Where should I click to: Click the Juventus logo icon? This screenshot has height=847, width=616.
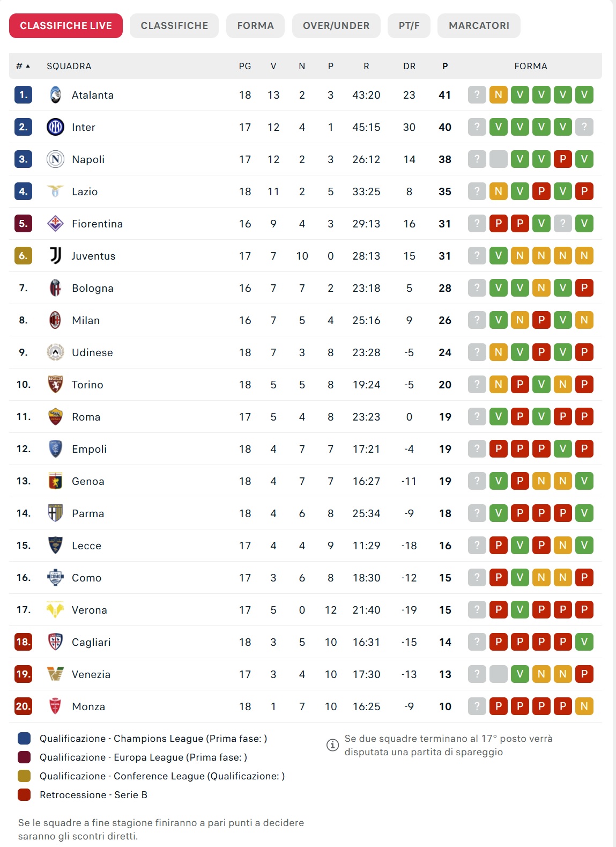tap(55, 256)
